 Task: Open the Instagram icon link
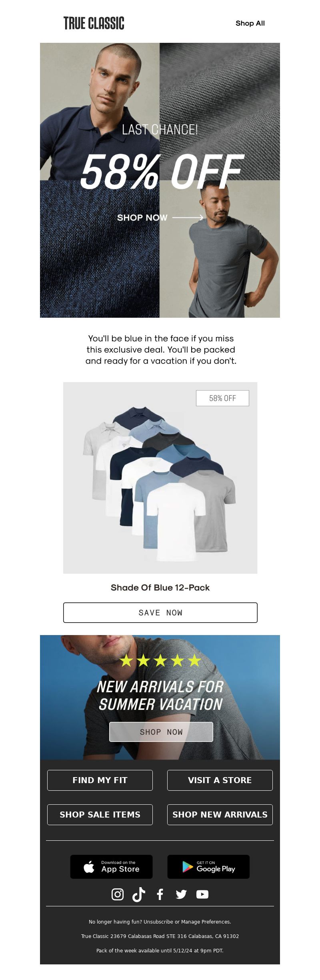click(117, 894)
